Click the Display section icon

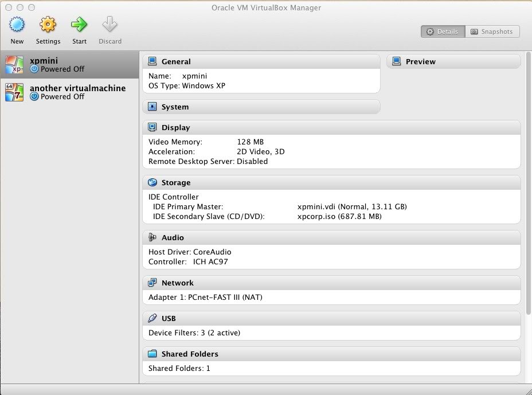pos(152,127)
